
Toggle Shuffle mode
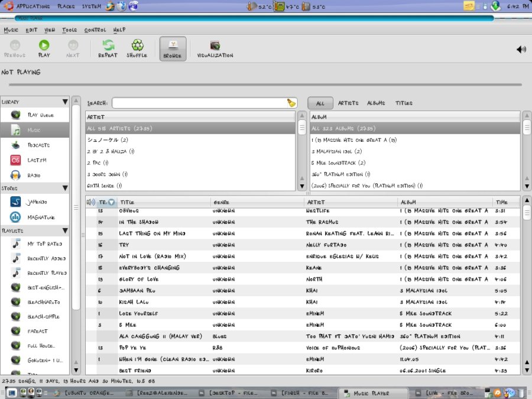(137, 49)
